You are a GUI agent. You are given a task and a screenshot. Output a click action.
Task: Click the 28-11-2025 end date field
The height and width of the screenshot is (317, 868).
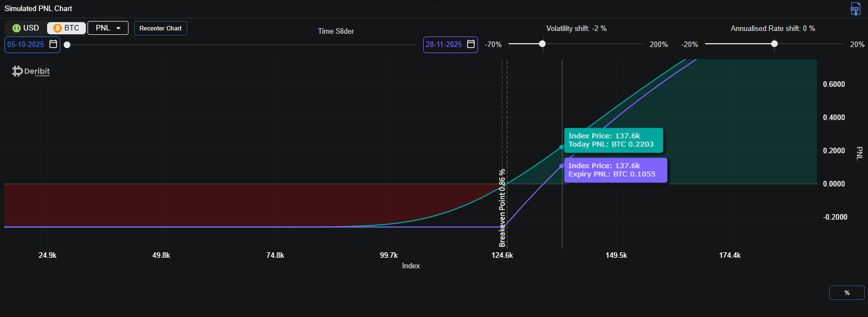(444, 44)
